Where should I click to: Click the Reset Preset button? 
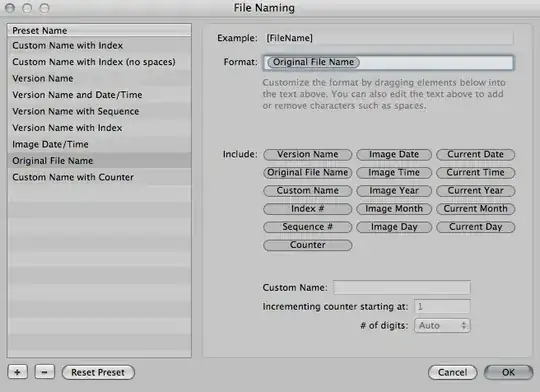click(x=98, y=372)
